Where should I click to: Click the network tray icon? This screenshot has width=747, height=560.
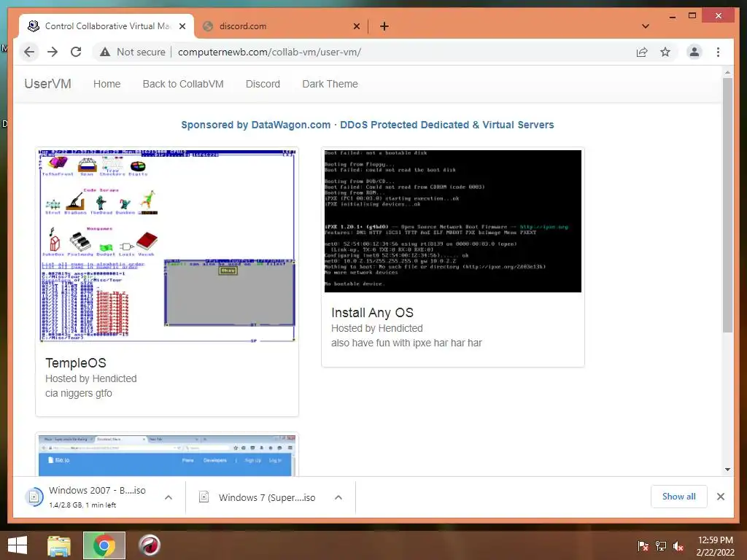661,545
